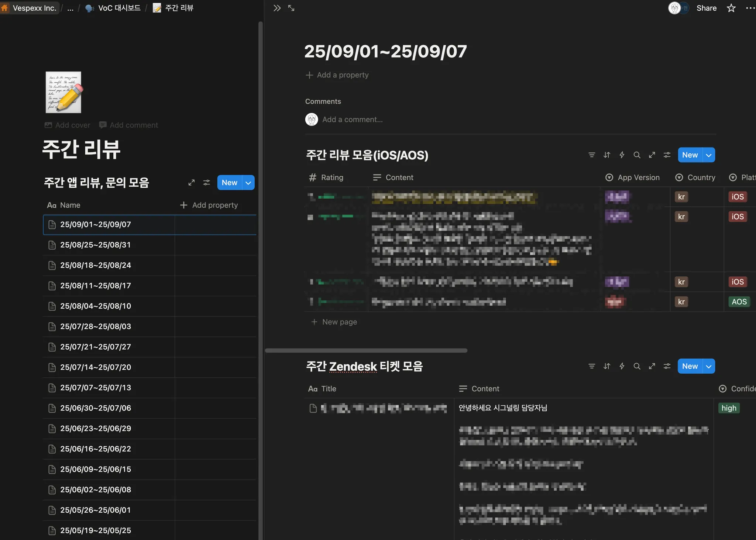756x540 pixels.
Task: Expand the New dropdown arrow in 주간 리뷰 모음
Action: pos(709,155)
